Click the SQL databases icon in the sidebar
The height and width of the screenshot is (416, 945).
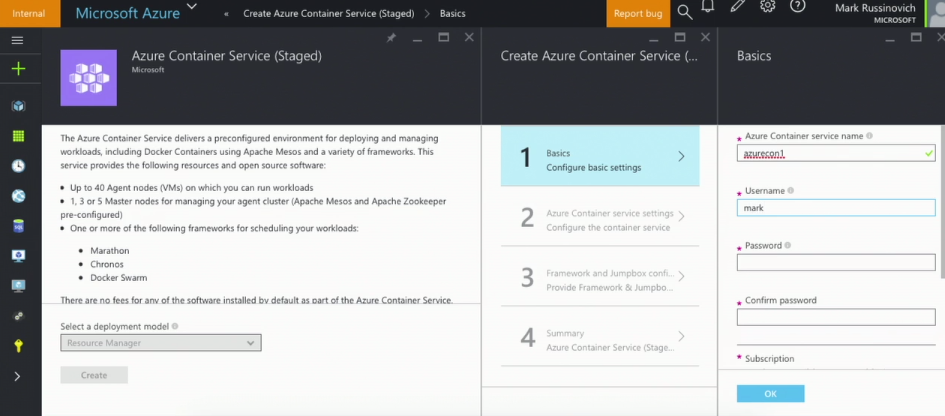pyautogui.click(x=18, y=226)
